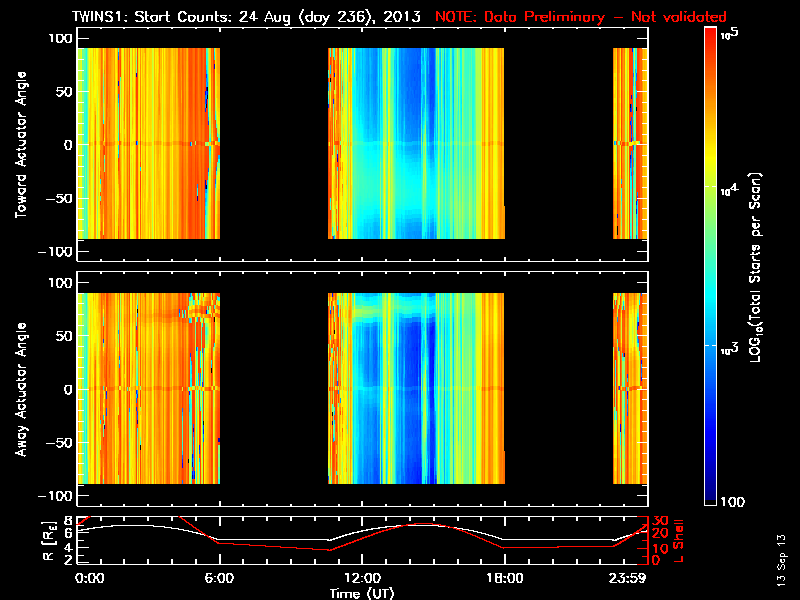Click the 18:00 tick label on the time axis
This screenshot has width=800, height=600.
click(x=504, y=578)
